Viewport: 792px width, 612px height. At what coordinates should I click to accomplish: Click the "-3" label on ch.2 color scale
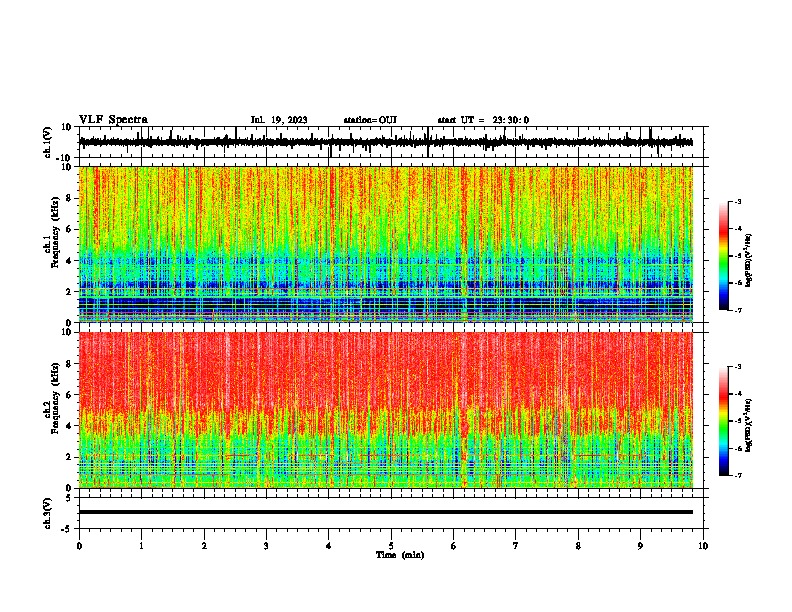(737, 367)
